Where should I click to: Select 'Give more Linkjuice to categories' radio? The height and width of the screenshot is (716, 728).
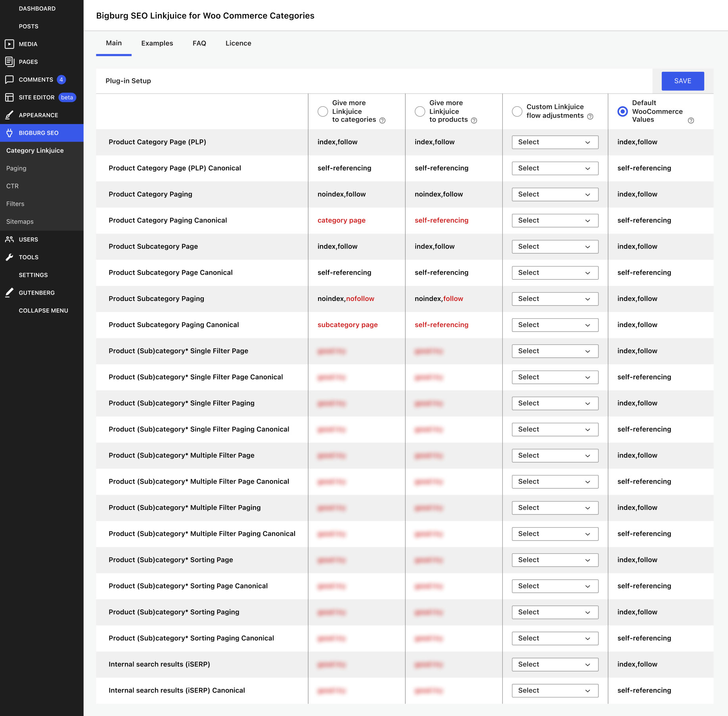[323, 111]
